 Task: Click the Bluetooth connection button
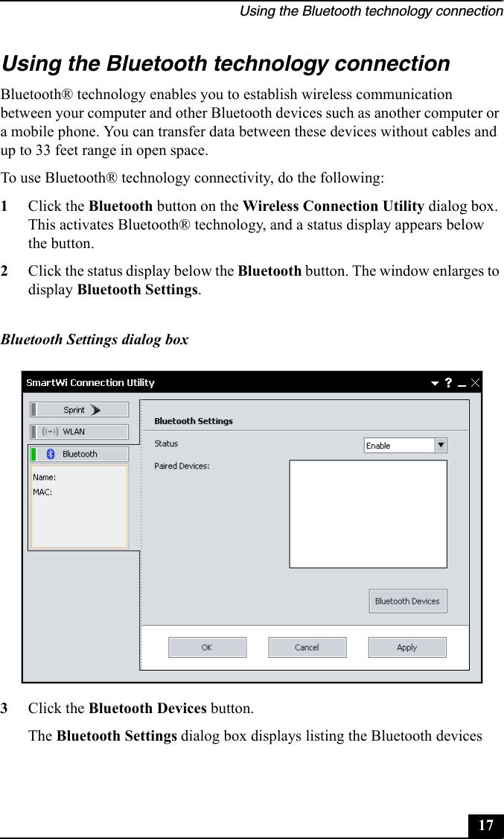click(x=79, y=455)
